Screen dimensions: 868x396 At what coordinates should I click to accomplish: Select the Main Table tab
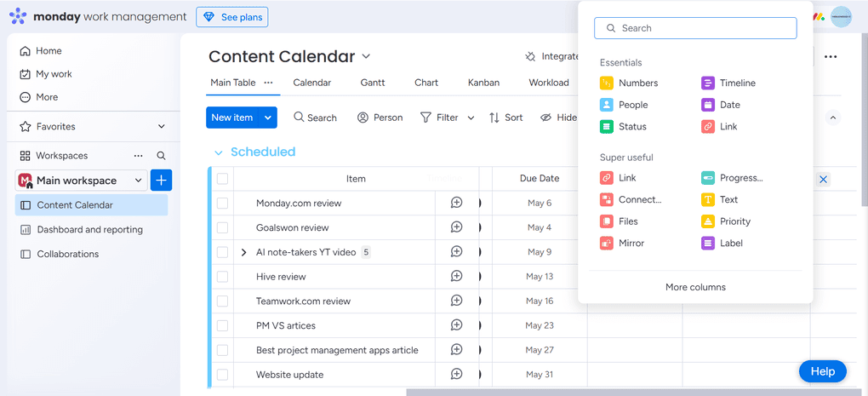232,83
